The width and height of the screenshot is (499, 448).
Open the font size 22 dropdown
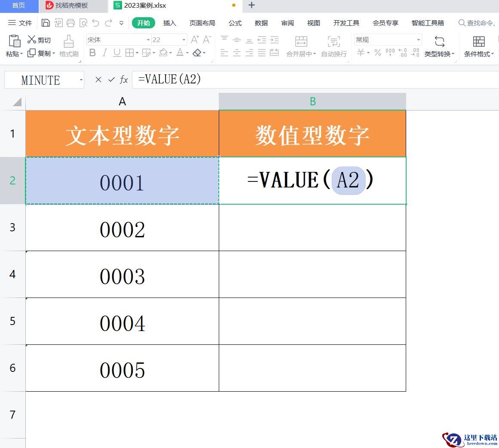184,40
